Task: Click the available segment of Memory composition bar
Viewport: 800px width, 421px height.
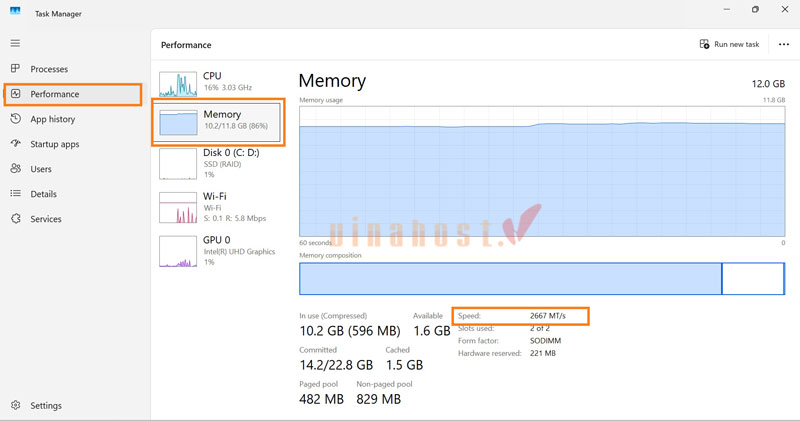Action: click(x=753, y=279)
